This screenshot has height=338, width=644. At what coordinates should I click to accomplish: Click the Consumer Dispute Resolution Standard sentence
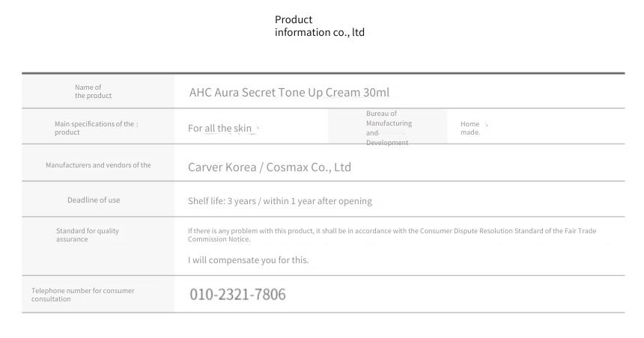click(392, 235)
